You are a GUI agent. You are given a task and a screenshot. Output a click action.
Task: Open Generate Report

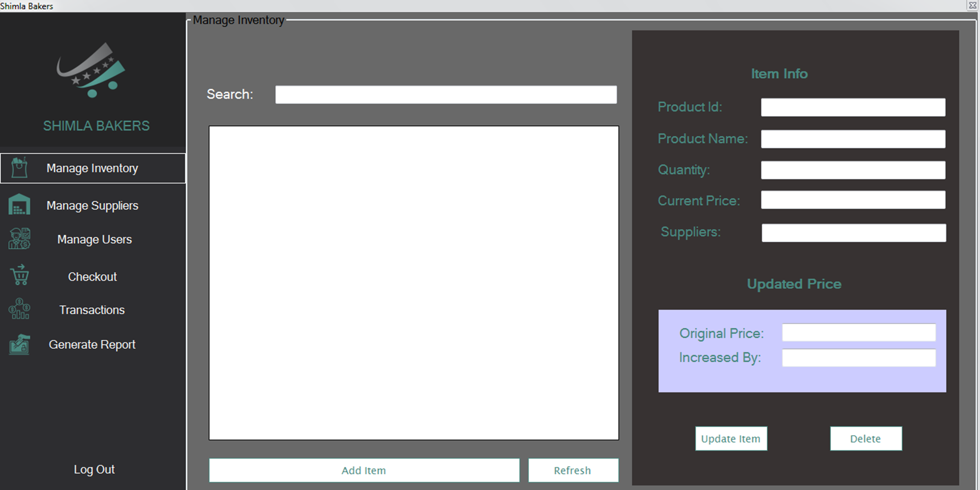93,345
